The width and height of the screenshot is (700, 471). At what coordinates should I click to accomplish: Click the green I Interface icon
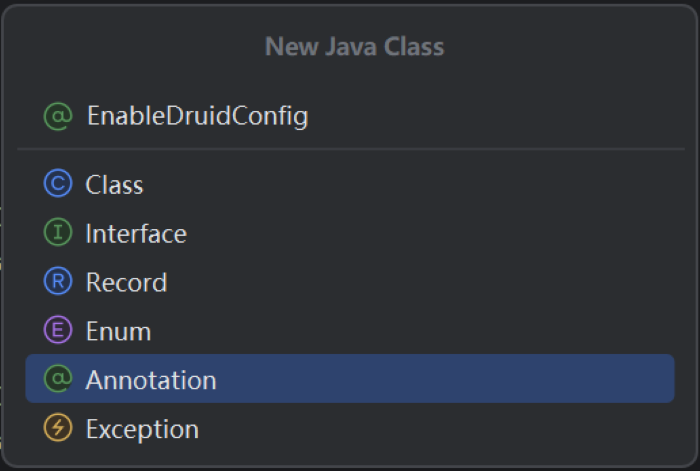click(x=59, y=234)
